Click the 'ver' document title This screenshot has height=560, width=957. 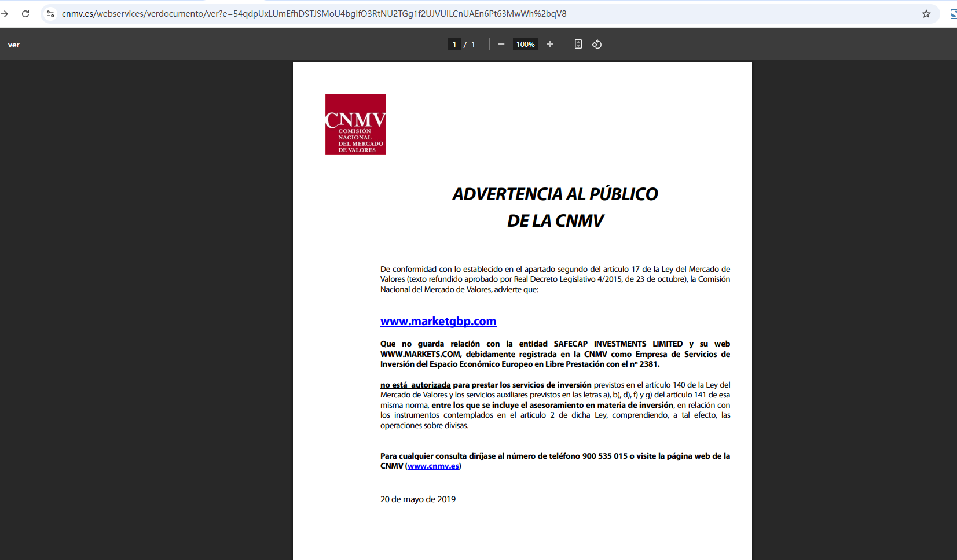tap(14, 45)
